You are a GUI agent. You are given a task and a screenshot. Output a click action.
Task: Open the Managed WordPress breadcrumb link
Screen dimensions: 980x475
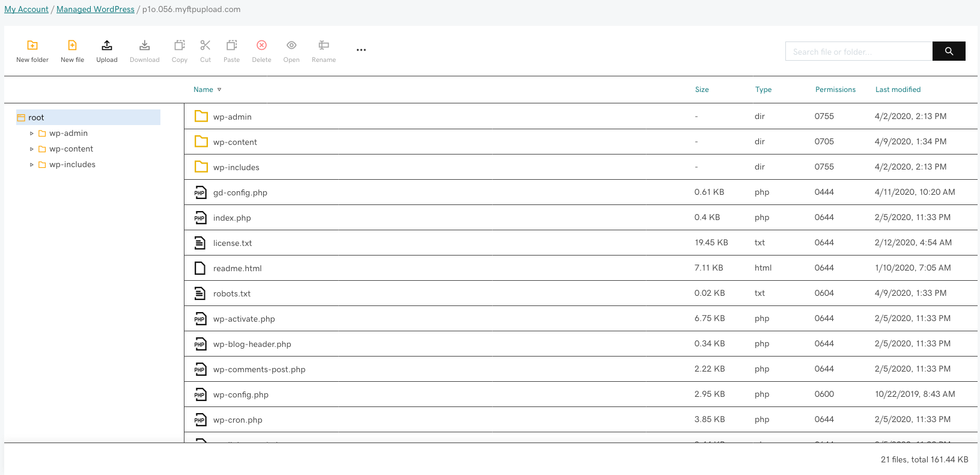click(x=96, y=10)
